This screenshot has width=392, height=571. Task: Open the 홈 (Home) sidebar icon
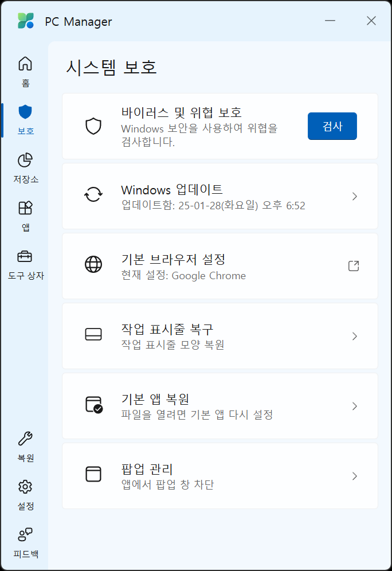click(25, 64)
